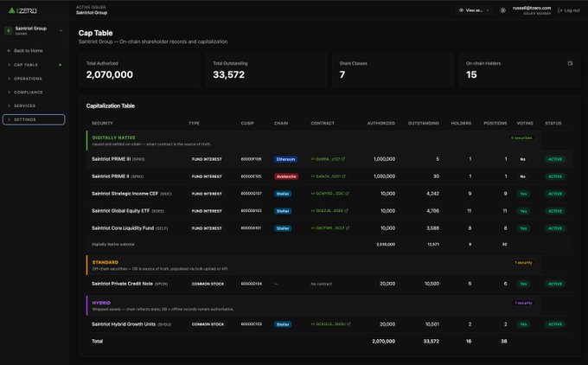
Task: Click the log out door icon
Action: [560, 10]
